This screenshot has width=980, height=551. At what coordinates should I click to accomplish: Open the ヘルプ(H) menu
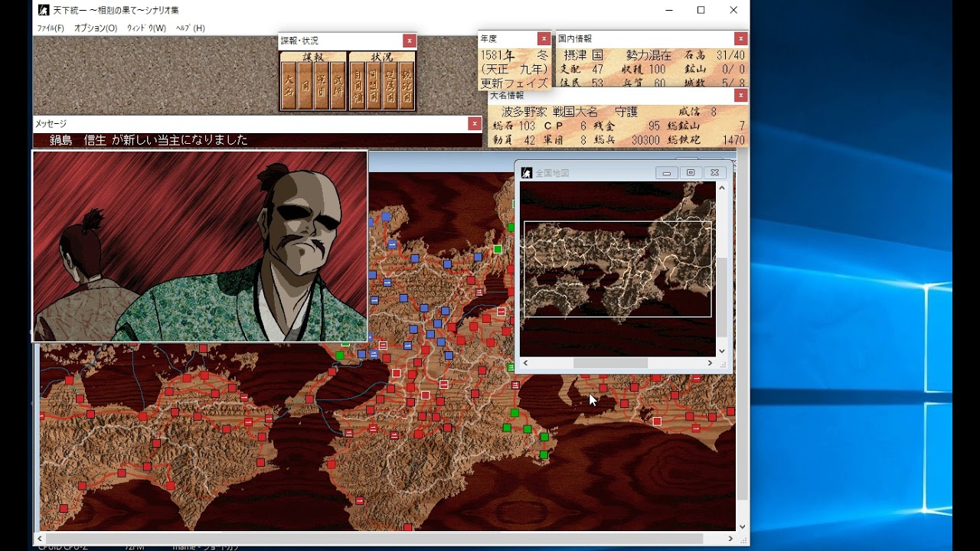[x=190, y=28]
